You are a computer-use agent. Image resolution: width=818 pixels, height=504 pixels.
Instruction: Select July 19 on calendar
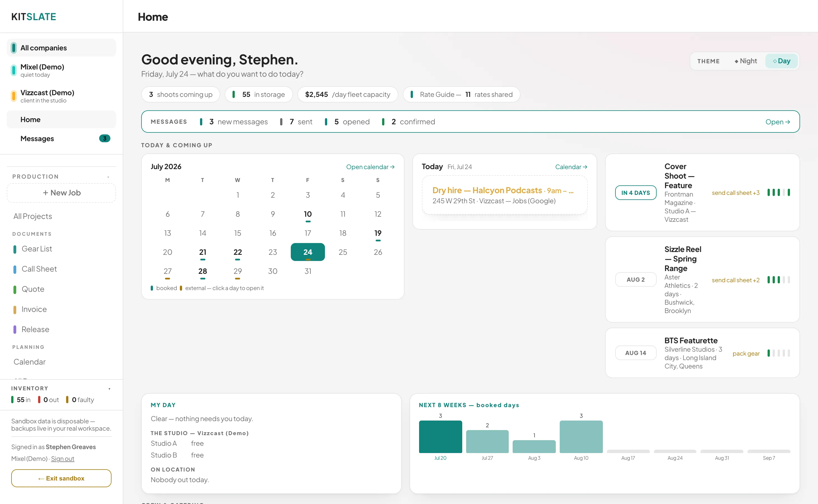(x=378, y=233)
